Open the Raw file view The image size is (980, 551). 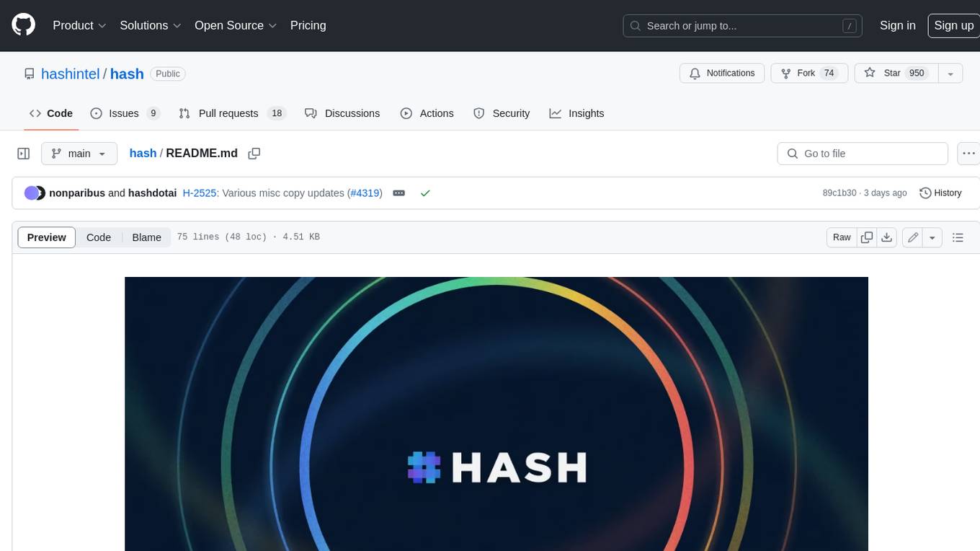[x=842, y=237]
